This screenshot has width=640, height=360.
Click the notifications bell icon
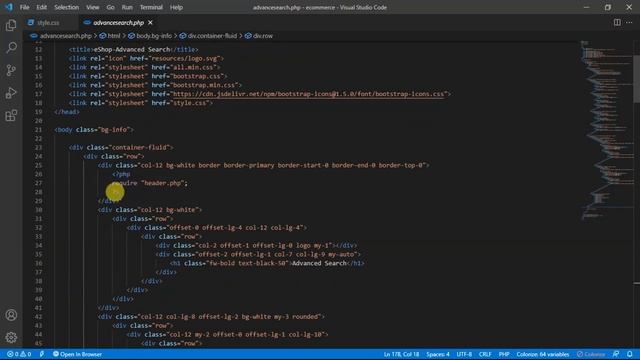(630, 354)
